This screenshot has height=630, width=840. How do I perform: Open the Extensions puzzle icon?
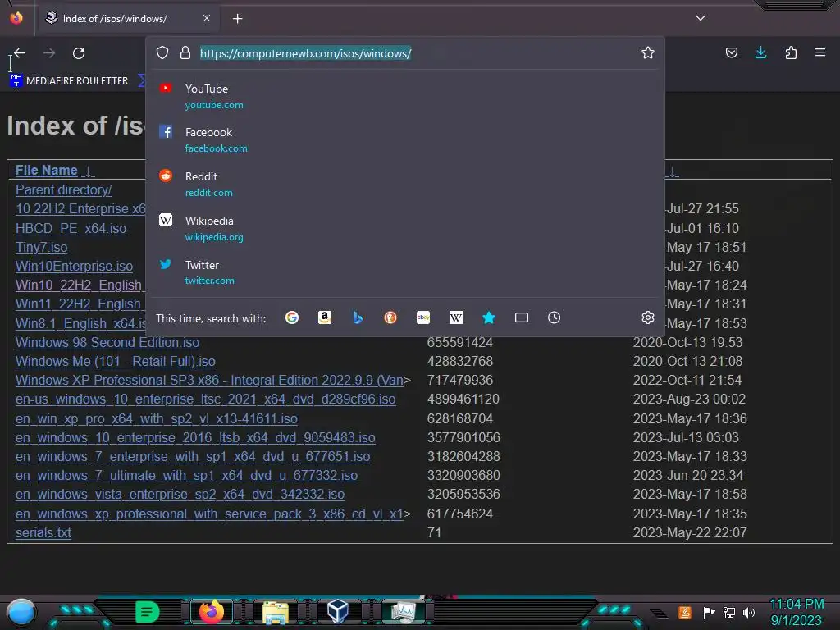[791, 52]
